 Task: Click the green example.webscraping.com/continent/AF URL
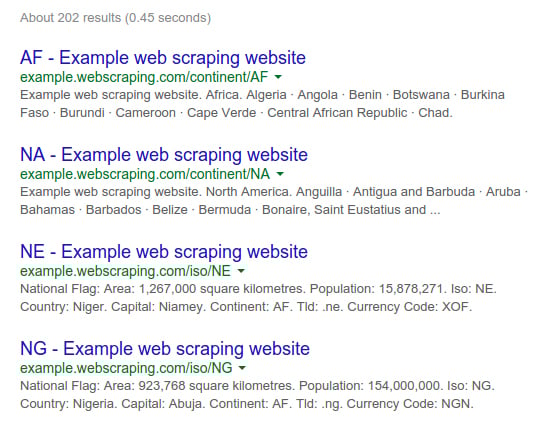[144, 77]
